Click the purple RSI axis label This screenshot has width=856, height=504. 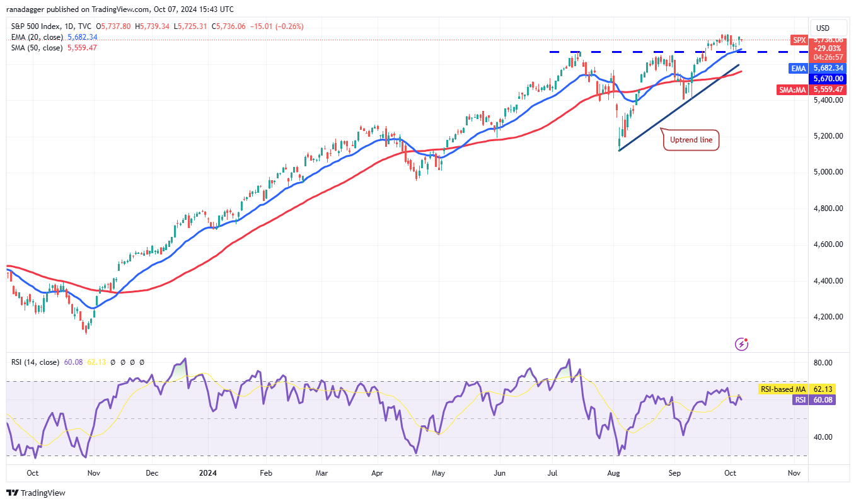coord(801,399)
